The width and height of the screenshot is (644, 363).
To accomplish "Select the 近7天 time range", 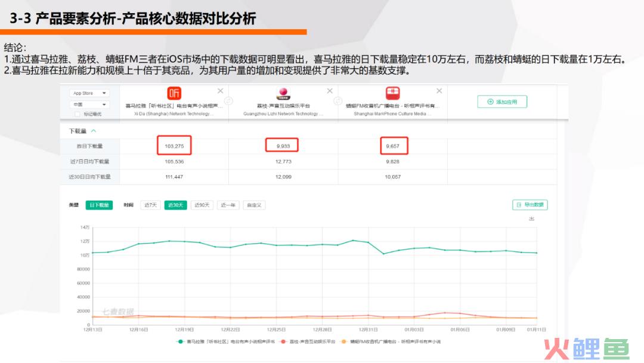I will (x=150, y=205).
